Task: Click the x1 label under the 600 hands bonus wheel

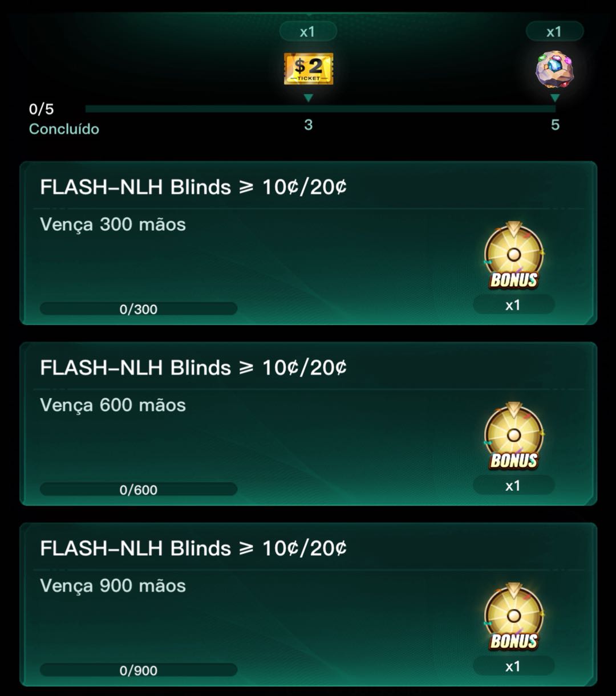Action: point(513,486)
